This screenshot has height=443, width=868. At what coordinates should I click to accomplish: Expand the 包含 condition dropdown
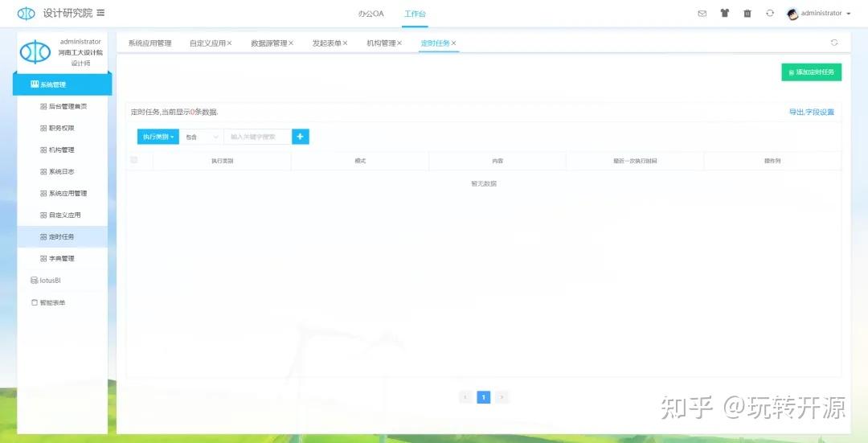click(201, 137)
